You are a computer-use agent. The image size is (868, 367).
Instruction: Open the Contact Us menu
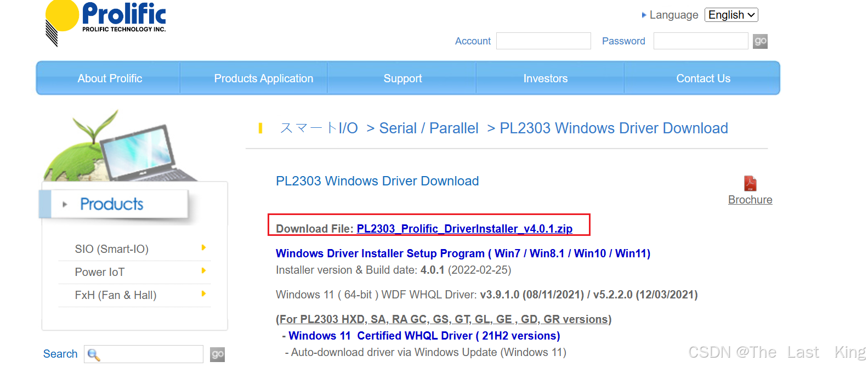pyautogui.click(x=703, y=78)
